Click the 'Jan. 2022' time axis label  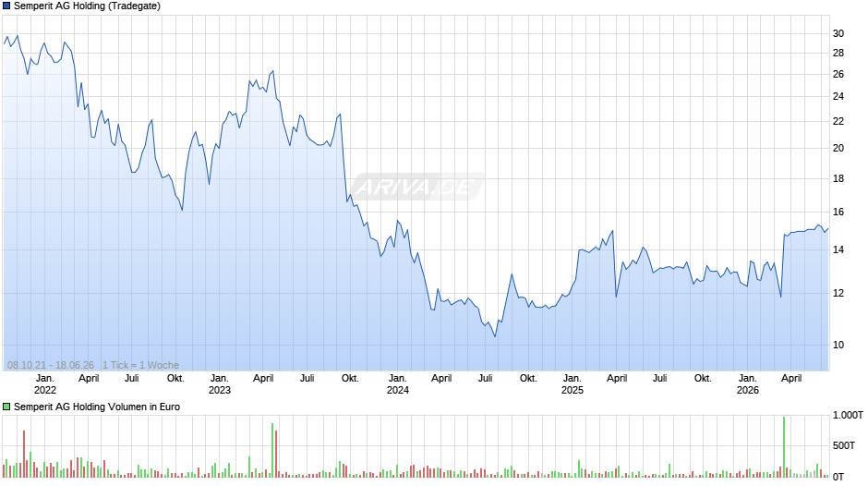[45, 384]
